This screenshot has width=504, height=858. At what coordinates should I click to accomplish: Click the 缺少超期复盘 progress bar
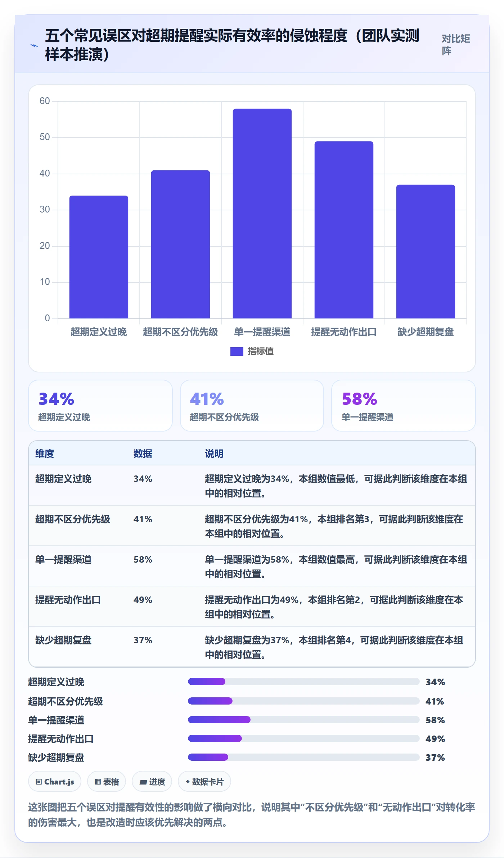304,757
